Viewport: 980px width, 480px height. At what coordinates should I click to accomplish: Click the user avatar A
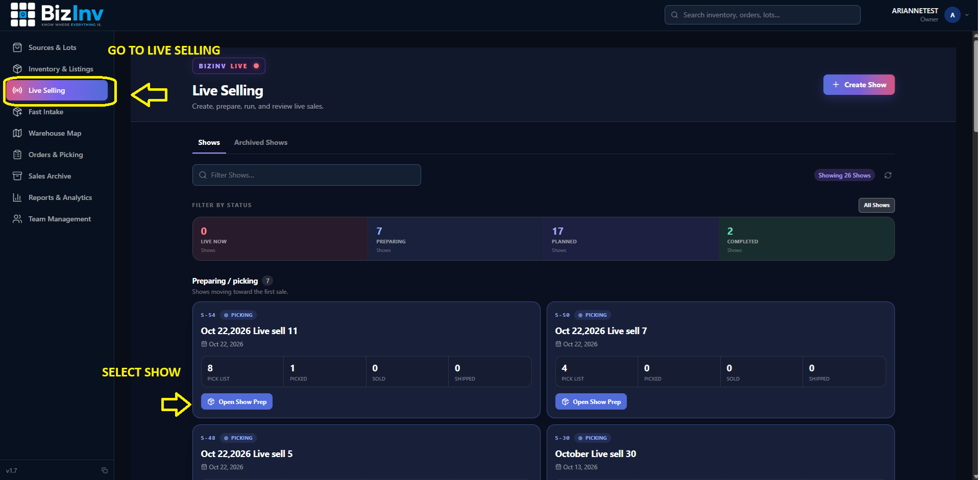tap(952, 15)
